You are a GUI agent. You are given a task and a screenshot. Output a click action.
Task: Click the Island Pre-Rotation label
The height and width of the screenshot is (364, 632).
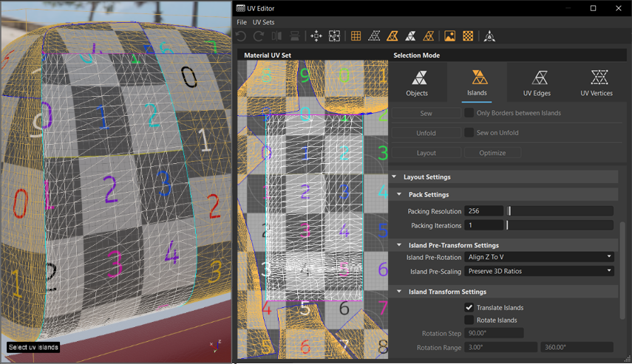coord(434,257)
